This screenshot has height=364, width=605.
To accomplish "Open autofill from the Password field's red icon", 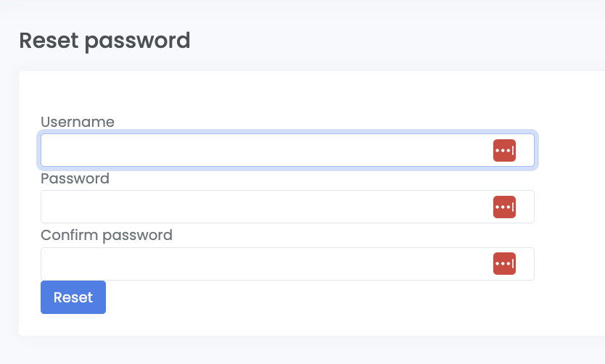I will pos(504,207).
